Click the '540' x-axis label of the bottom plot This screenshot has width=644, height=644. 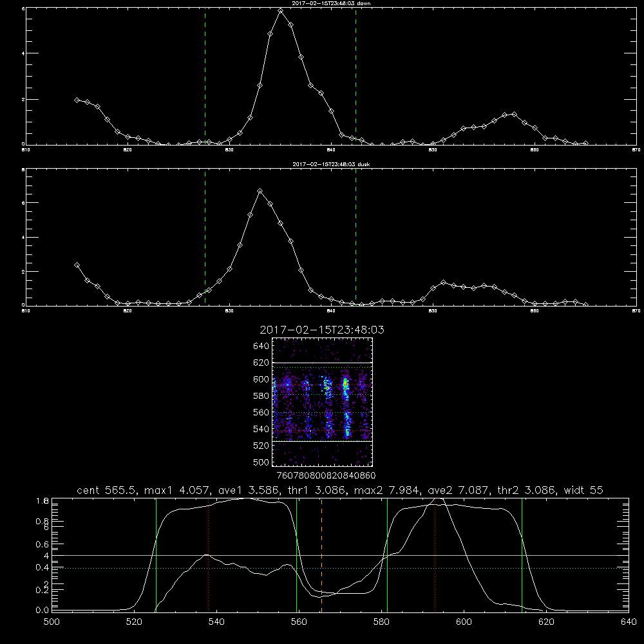coord(216,622)
